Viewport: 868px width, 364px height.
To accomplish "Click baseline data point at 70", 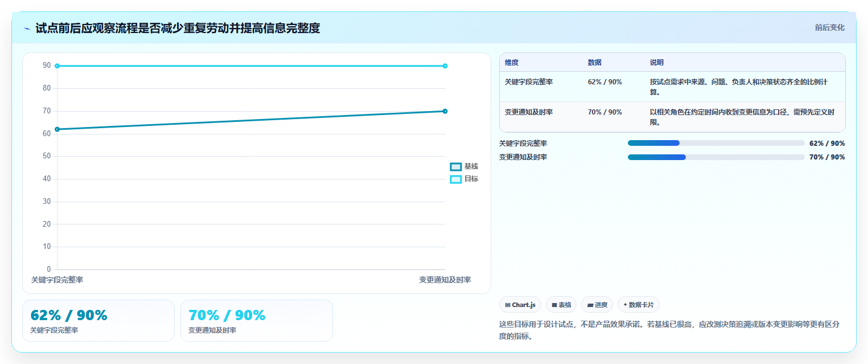I will point(445,111).
